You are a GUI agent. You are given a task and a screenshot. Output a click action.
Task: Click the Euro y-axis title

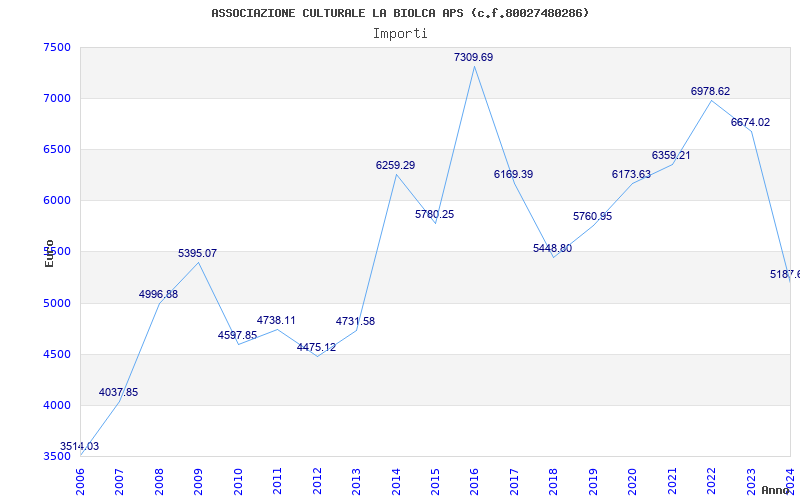[49, 253]
